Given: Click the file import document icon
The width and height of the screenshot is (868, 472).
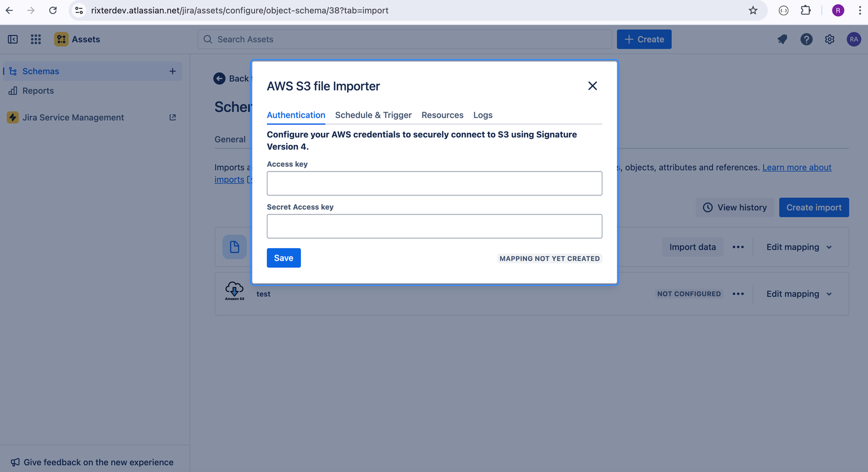Looking at the screenshot, I should pos(234,247).
